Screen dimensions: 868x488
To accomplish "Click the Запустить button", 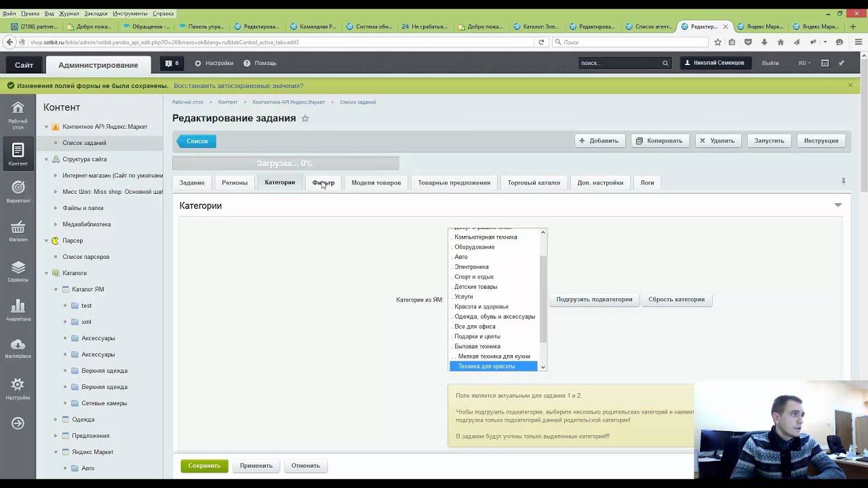I will pos(769,141).
